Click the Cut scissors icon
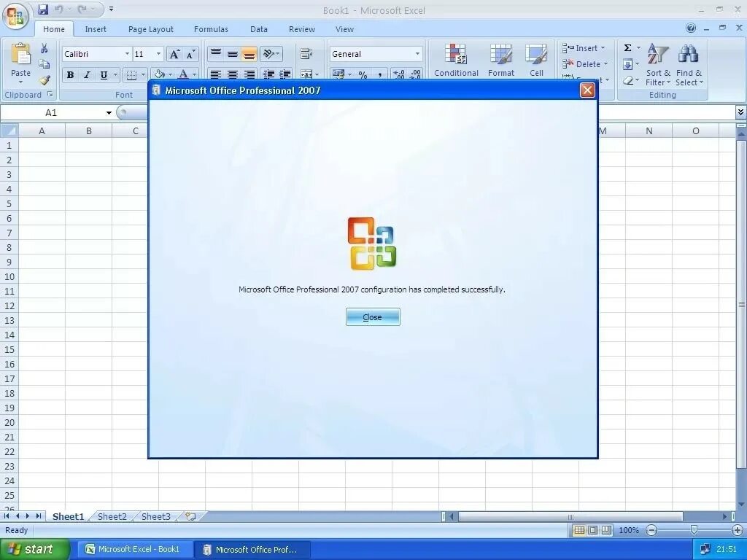This screenshot has height=560, width=747. [44, 48]
